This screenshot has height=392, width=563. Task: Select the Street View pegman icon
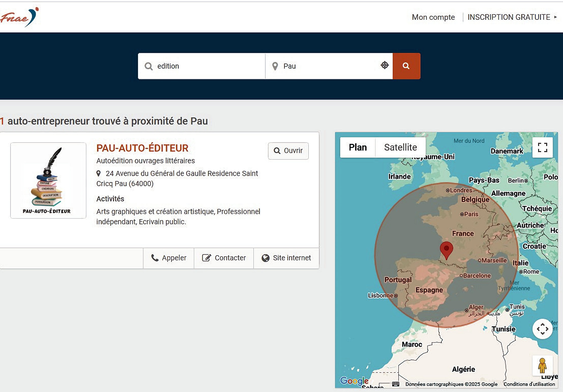point(542,365)
